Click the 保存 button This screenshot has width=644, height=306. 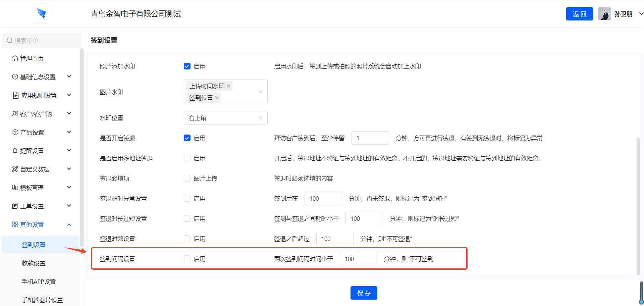(364, 293)
